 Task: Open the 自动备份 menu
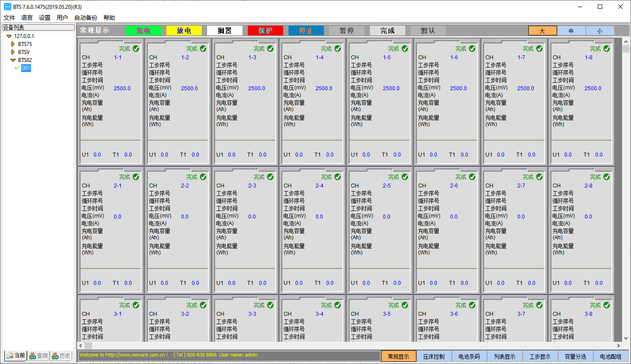point(86,18)
